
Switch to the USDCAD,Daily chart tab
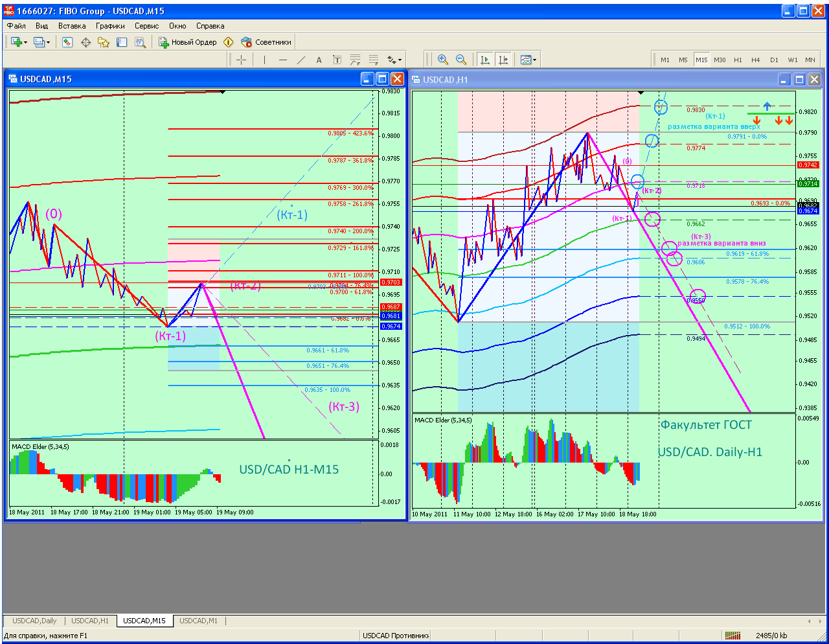click(x=34, y=621)
